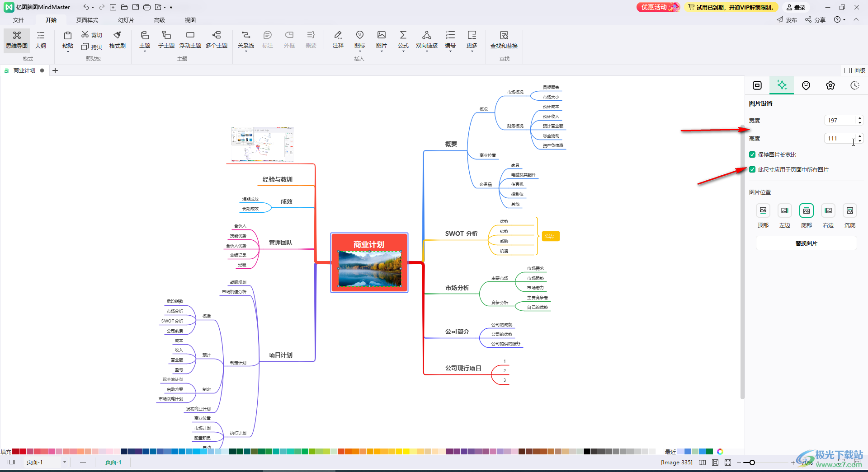The width and height of the screenshot is (868, 472).
Task: Open the custom color wheel picker
Action: (720, 451)
